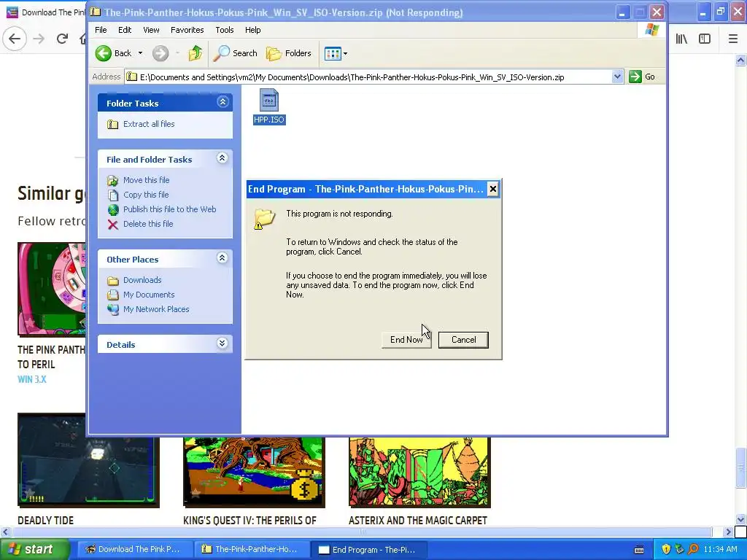747x560 pixels.
Task: Click the Windows flag logo in Explorer
Action: 651,30
